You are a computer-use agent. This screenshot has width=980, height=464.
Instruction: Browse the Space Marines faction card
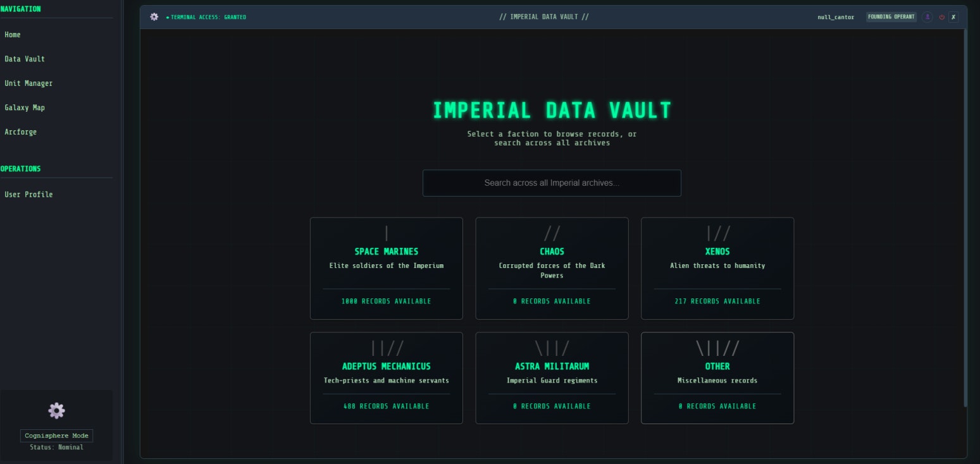coord(387,269)
